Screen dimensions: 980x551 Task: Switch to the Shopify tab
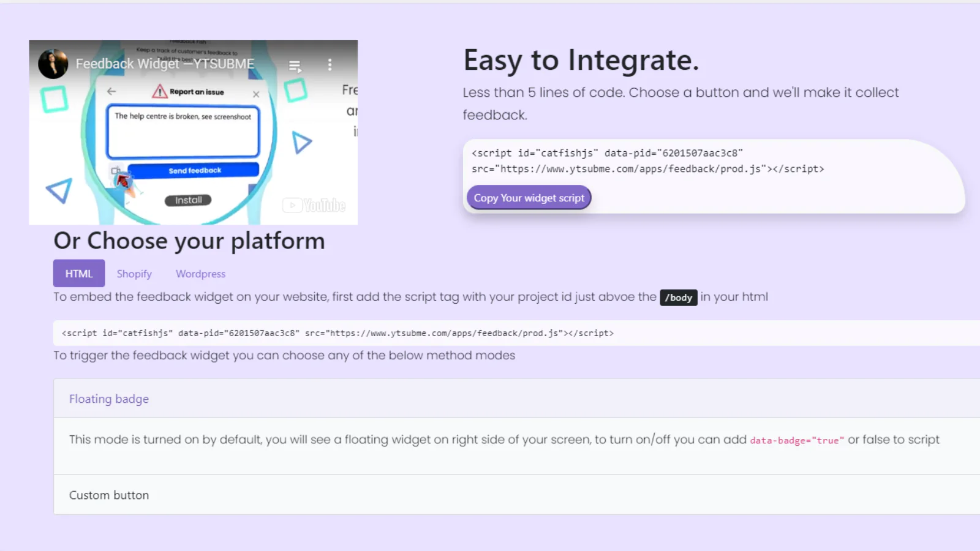(134, 274)
